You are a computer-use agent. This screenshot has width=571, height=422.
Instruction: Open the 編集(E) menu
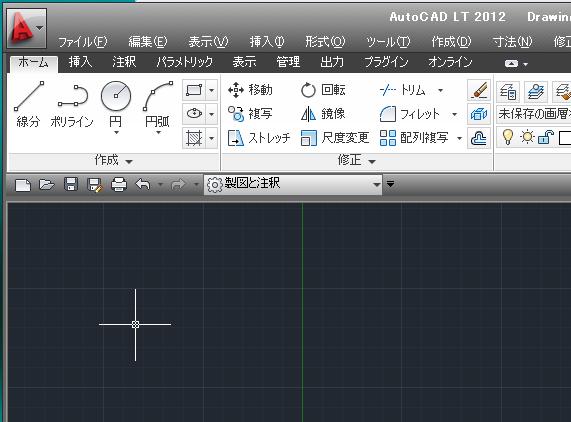pyautogui.click(x=147, y=42)
